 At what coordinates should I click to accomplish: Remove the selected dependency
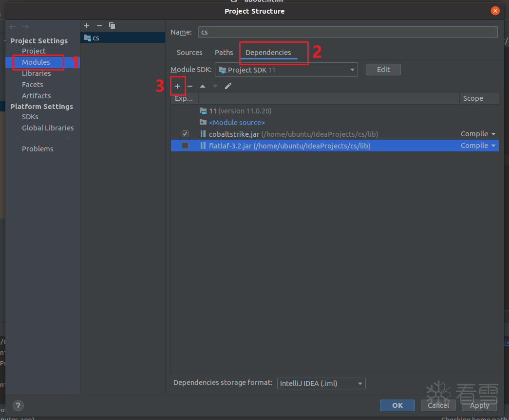click(x=190, y=86)
